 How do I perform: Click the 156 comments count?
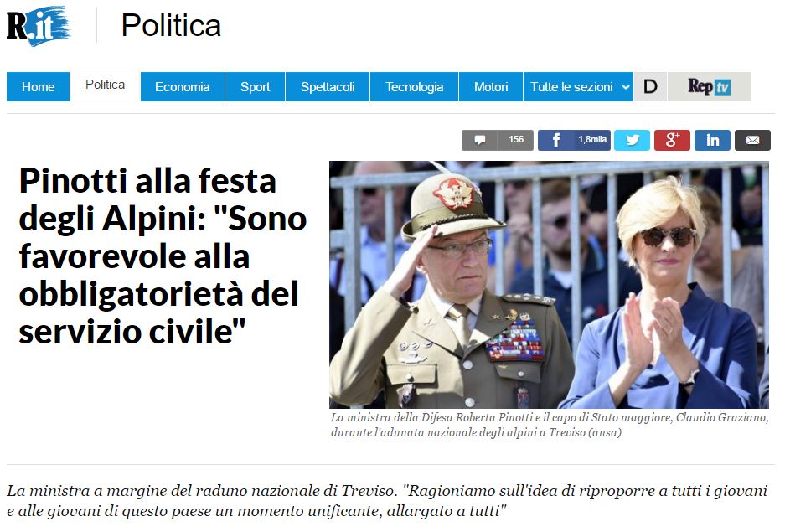516,140
